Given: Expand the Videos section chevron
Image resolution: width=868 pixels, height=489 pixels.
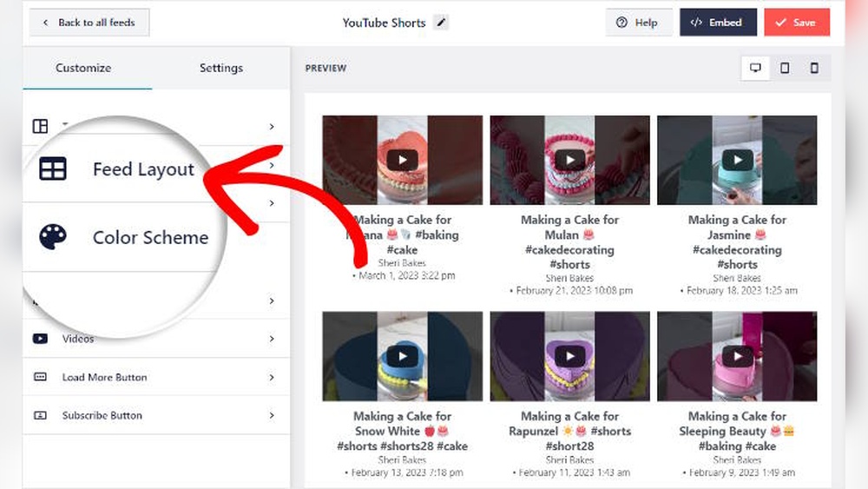Looking at the screenshot, I should 272,339.
